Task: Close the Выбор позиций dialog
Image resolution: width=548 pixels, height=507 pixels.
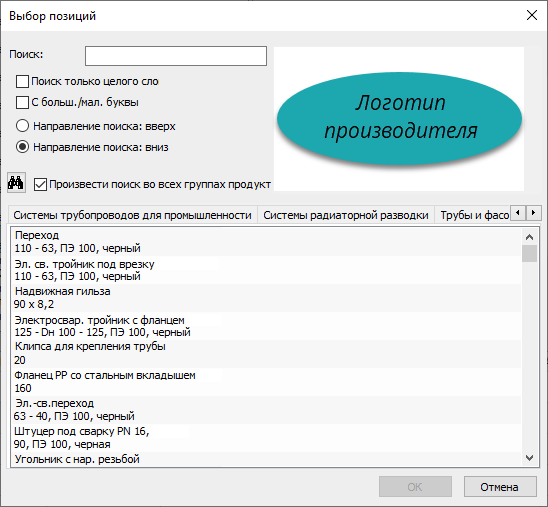Action: click(x=532, y=15)
